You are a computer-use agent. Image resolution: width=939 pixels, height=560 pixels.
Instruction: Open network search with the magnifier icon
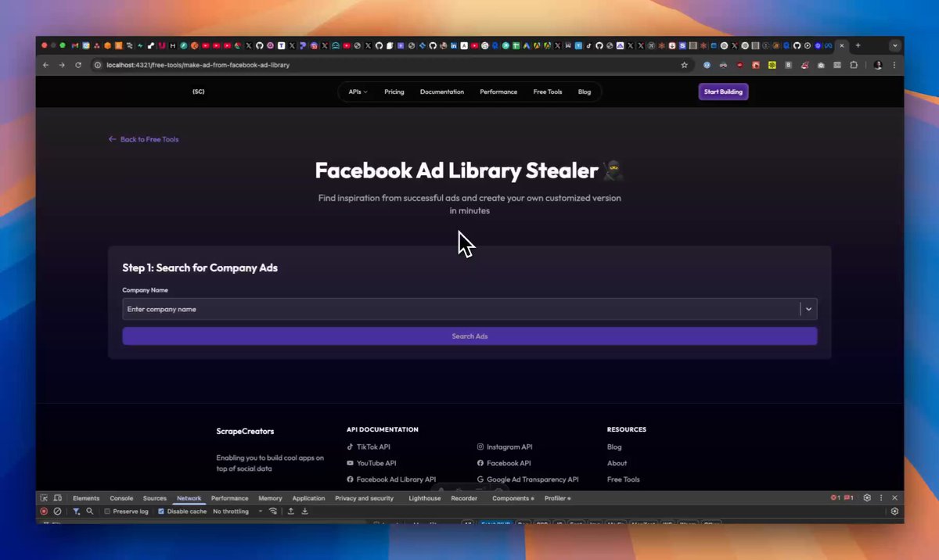(90, 512)
